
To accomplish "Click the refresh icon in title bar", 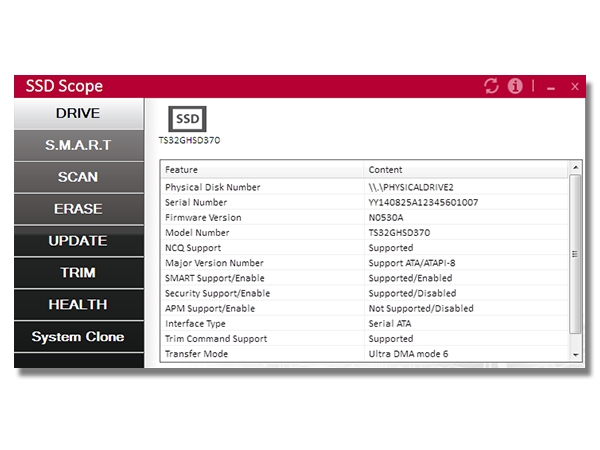I will coord(491,87).
